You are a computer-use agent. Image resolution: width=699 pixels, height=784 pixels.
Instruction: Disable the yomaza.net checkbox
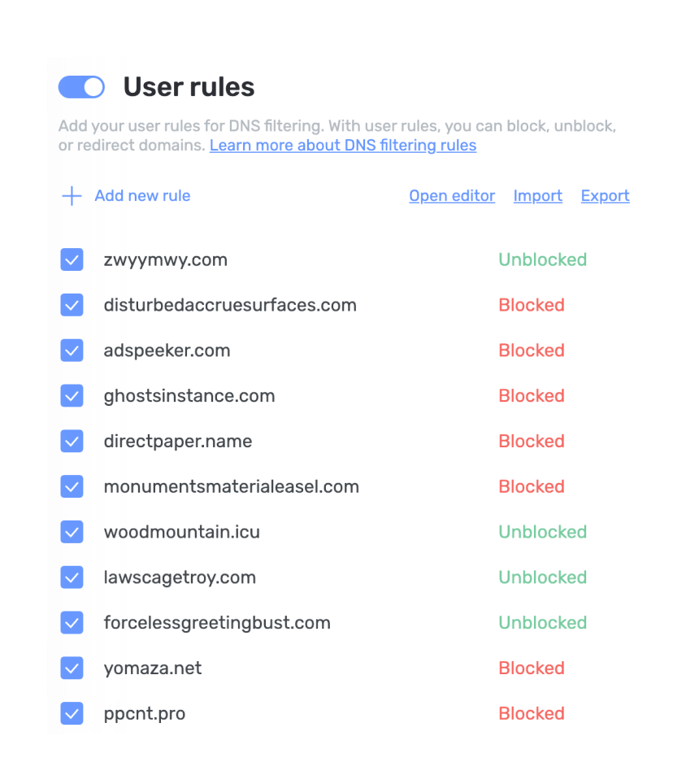[72, 668]
